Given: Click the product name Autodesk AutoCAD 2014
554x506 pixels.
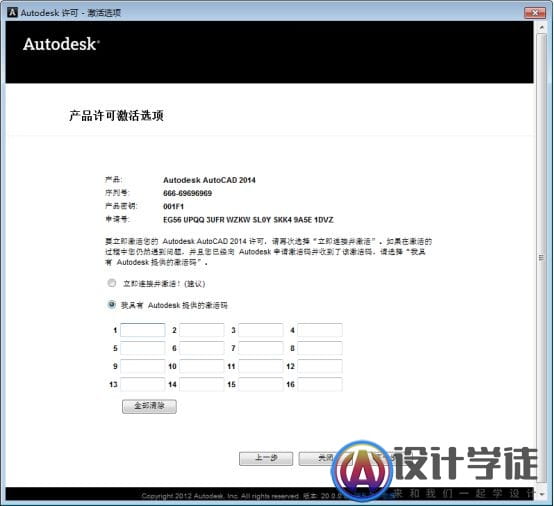Looking at the screenshot, I should tap(209, 180).
